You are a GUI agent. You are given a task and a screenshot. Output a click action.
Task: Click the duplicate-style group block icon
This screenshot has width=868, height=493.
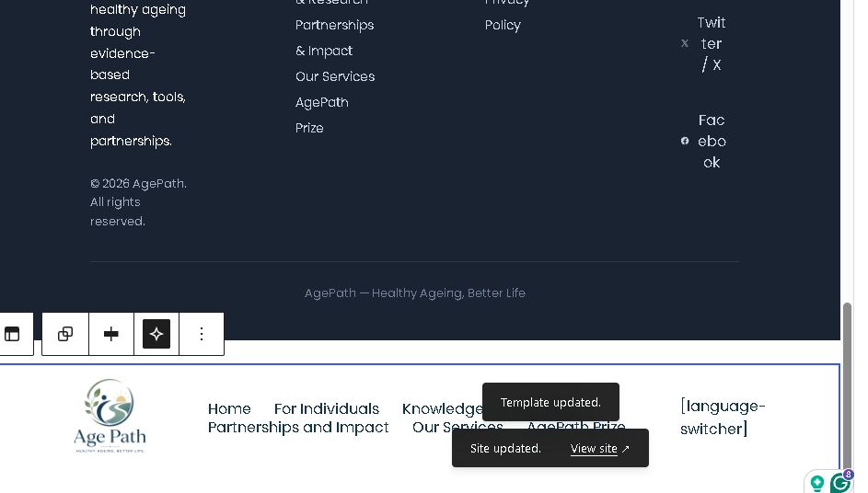click(x=65, y=334)
